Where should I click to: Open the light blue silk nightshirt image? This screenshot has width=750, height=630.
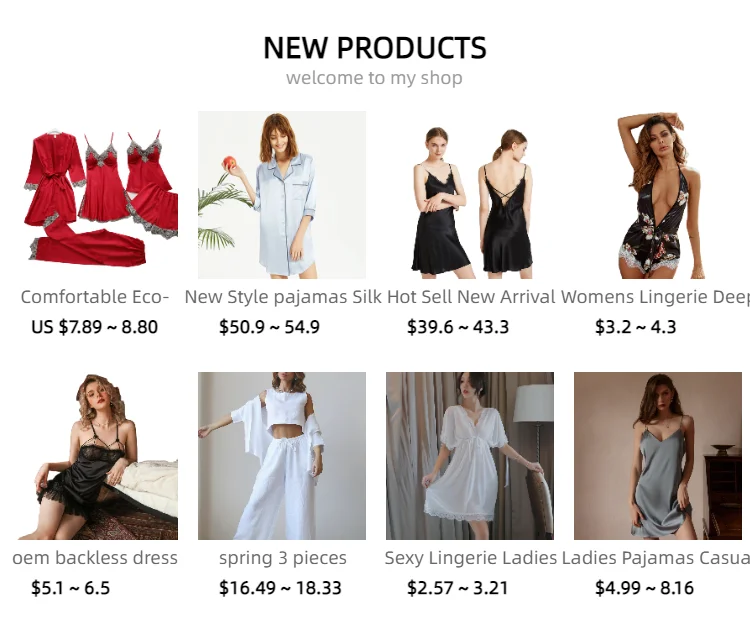point(282,195)
